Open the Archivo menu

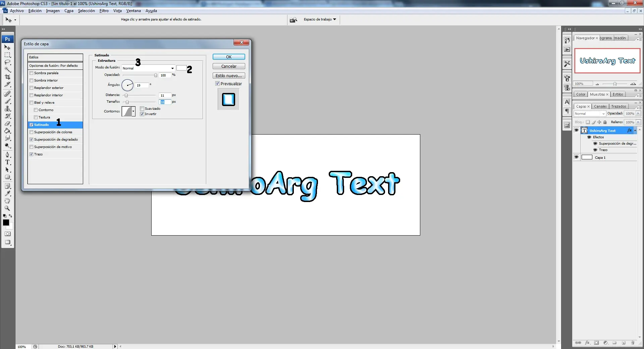[17, 11]
